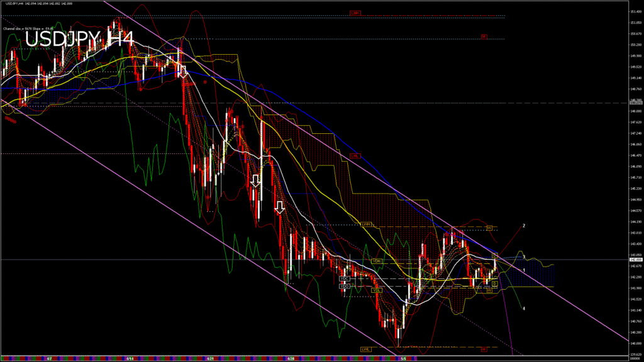Select the red LMH marker at top

[x=355, y=13]
